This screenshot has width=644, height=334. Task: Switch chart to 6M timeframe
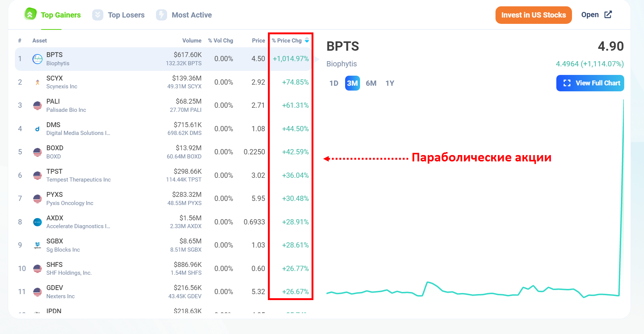[371, 83]
